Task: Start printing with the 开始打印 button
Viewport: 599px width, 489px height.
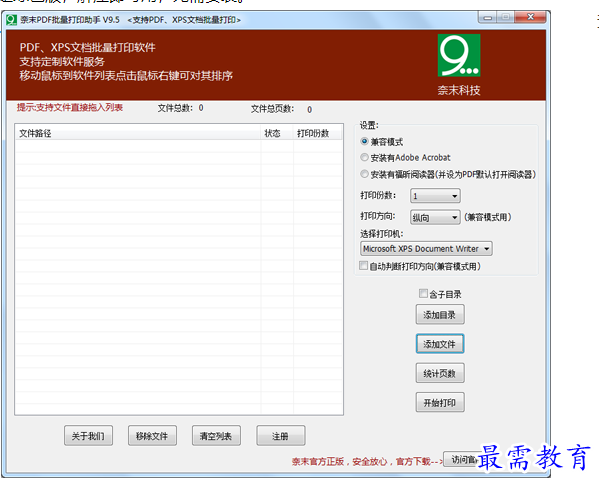Action: [x=440, y=402]
